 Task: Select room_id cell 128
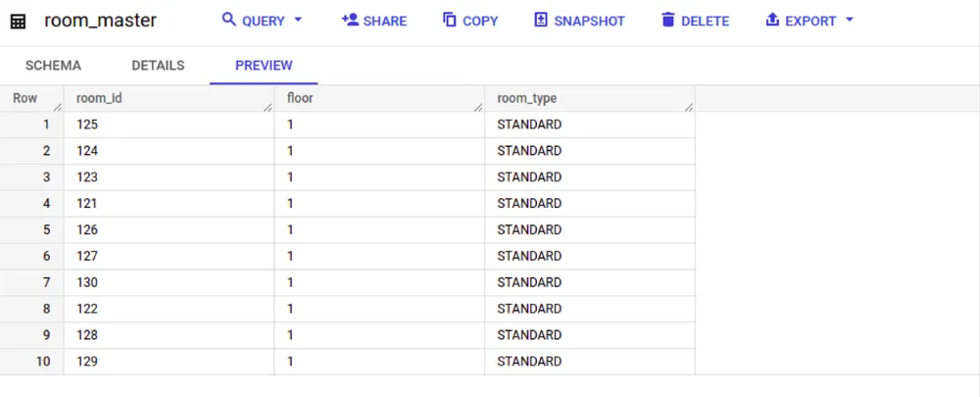[169, 335]
